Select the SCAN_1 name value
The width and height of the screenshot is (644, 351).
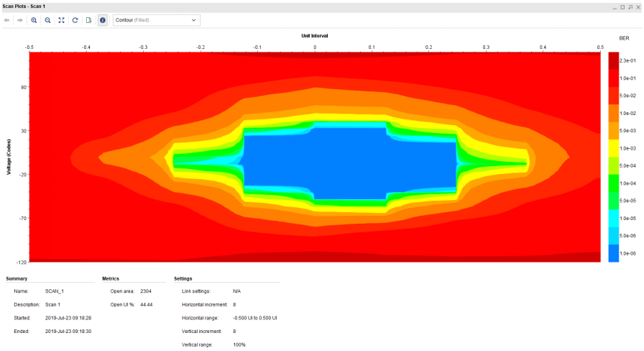pos(55,291)
